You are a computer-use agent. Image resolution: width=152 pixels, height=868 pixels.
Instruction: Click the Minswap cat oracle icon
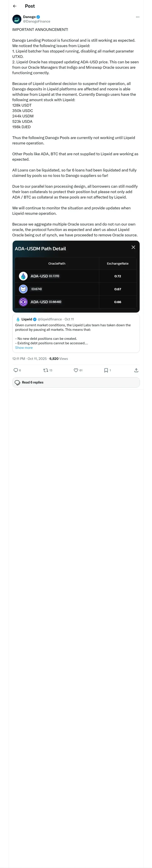[23, 289]
